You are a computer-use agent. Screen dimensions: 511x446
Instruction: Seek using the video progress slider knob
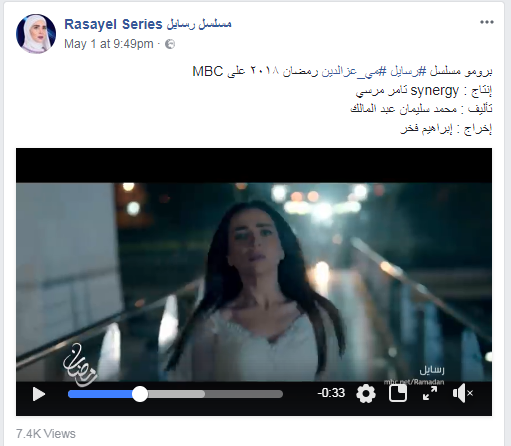click(x=140, y=394)
